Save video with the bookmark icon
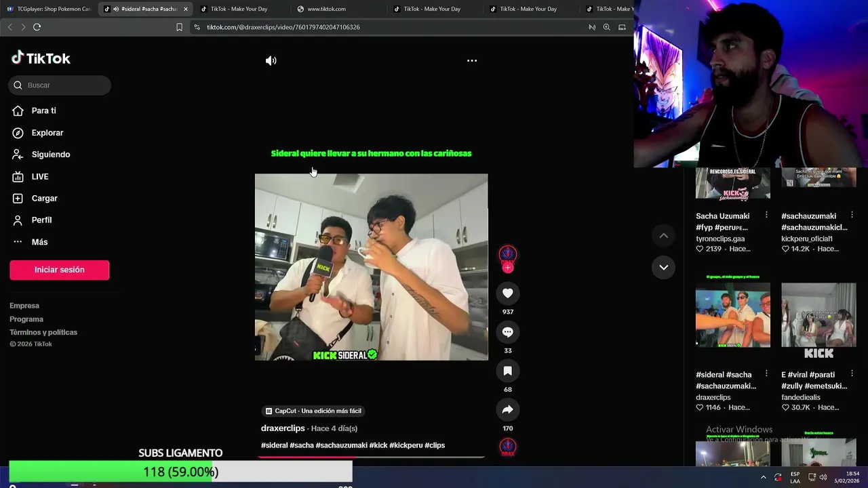 508,371
